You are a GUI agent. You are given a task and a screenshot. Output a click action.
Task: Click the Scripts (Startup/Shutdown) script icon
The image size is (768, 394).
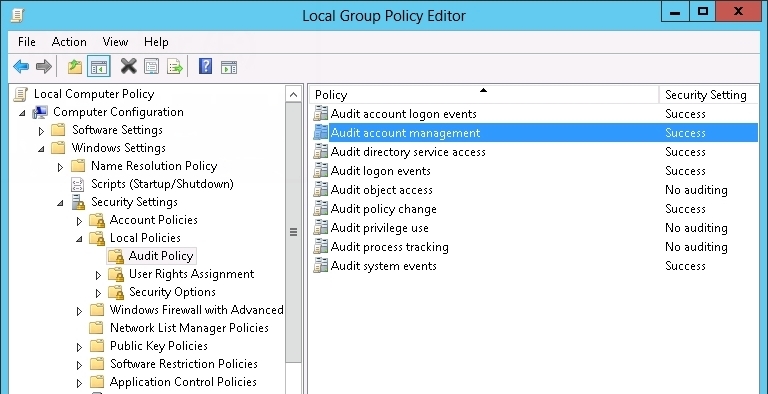(x=78, y=184)
